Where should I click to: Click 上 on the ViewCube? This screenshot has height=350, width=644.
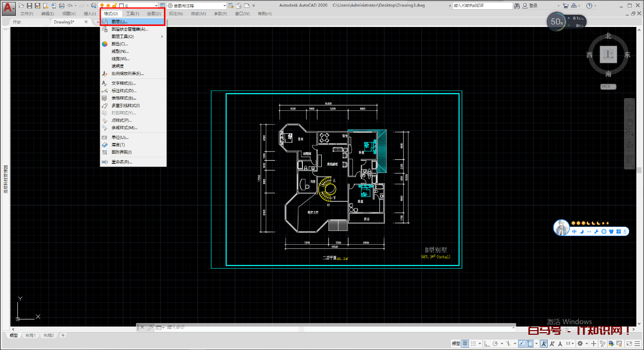608,53
